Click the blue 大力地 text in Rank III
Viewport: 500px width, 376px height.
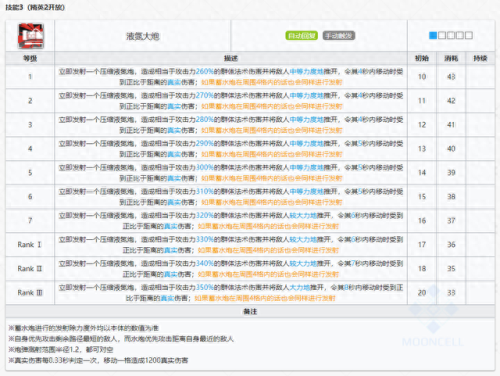300,287
